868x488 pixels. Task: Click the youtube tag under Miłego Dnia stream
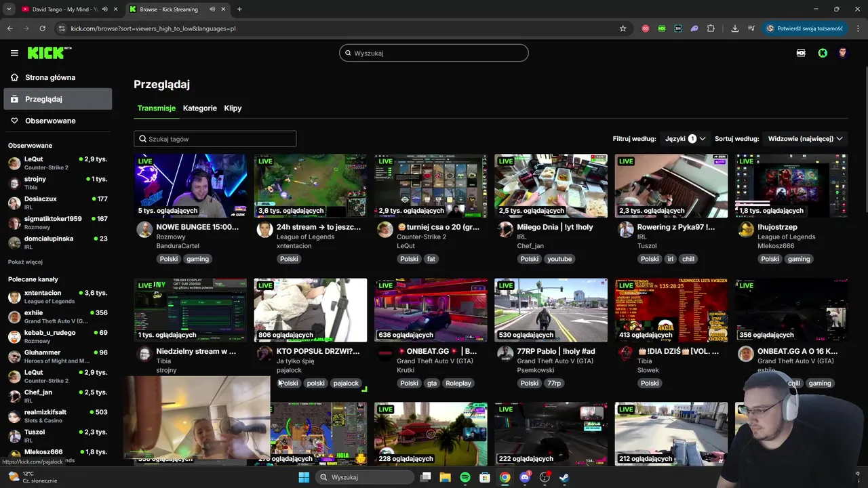pos(559,259)
